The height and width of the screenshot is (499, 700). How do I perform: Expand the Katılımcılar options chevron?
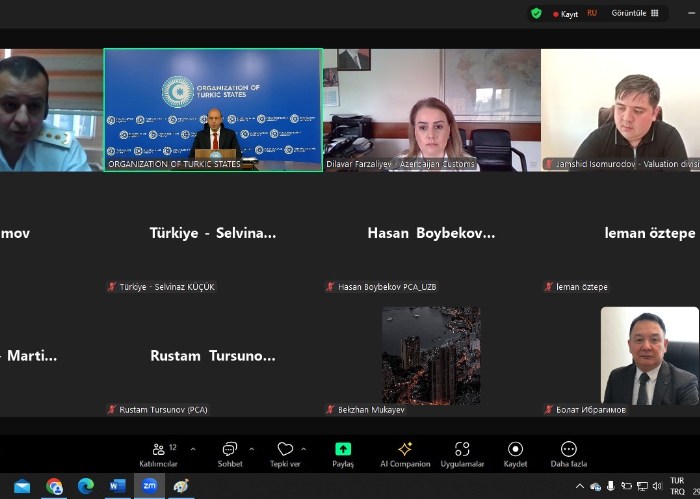[x=193, y=449]
